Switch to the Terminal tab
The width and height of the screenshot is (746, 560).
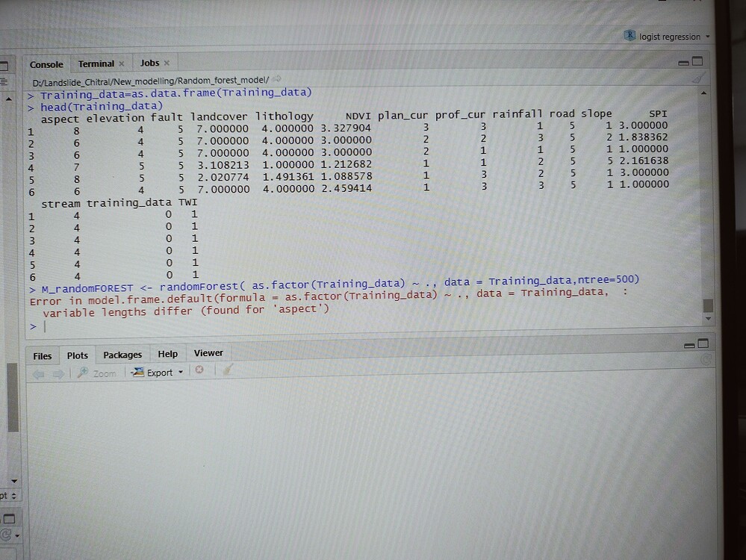tap(95, 63)
